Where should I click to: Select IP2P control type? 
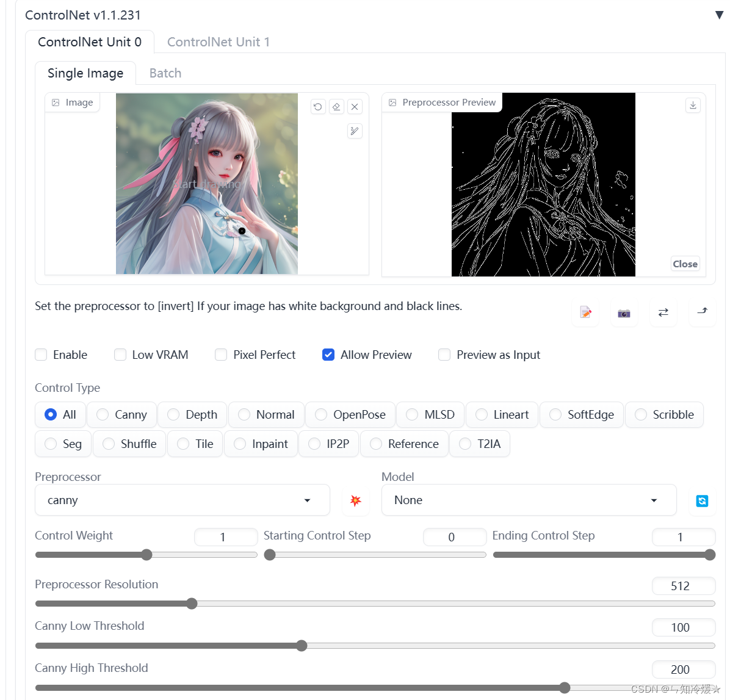(329, 444)
